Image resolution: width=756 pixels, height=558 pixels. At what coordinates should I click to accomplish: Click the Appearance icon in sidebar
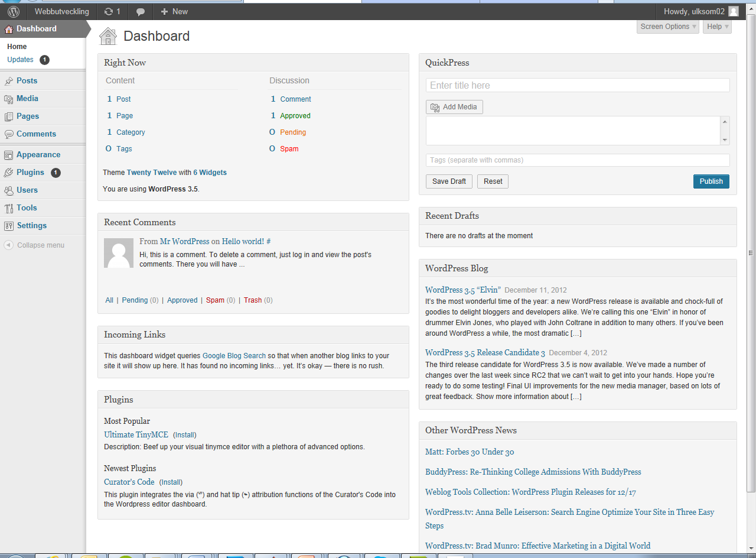point(9,155)
